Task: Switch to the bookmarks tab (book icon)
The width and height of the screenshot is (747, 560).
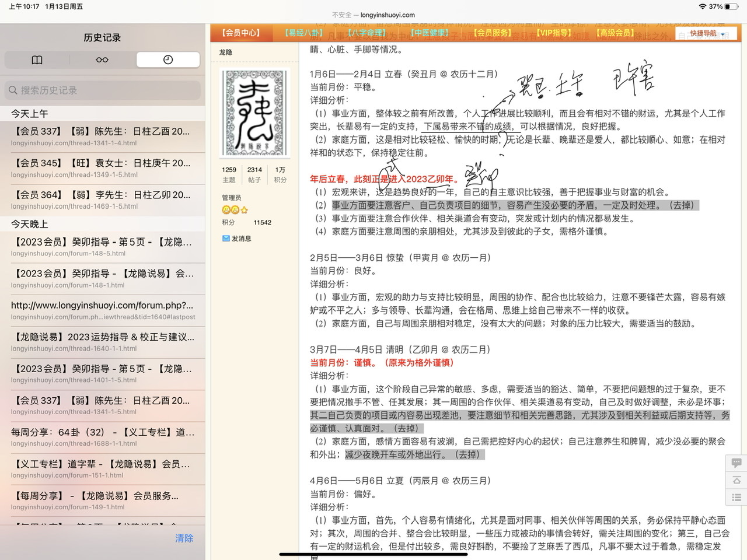Action: pyautogui.click(x=37, y=60)
